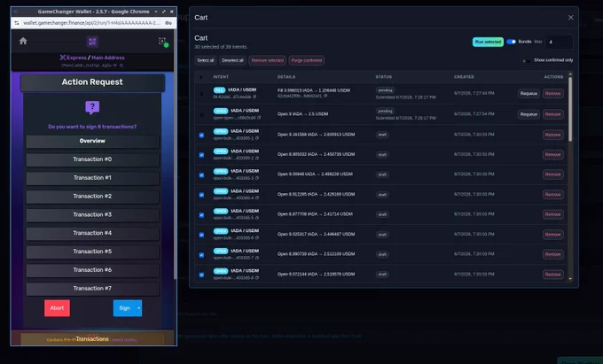The image size is (603, 364).
Task: Click Remove selected in Cart
Action: click(x=267, y=60)
